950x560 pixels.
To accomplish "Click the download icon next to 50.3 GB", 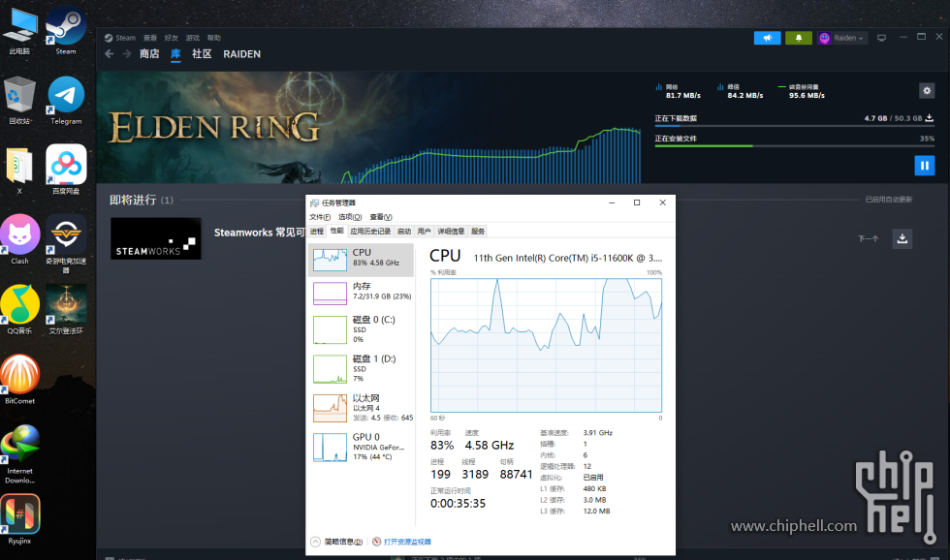I will (930, 118).
